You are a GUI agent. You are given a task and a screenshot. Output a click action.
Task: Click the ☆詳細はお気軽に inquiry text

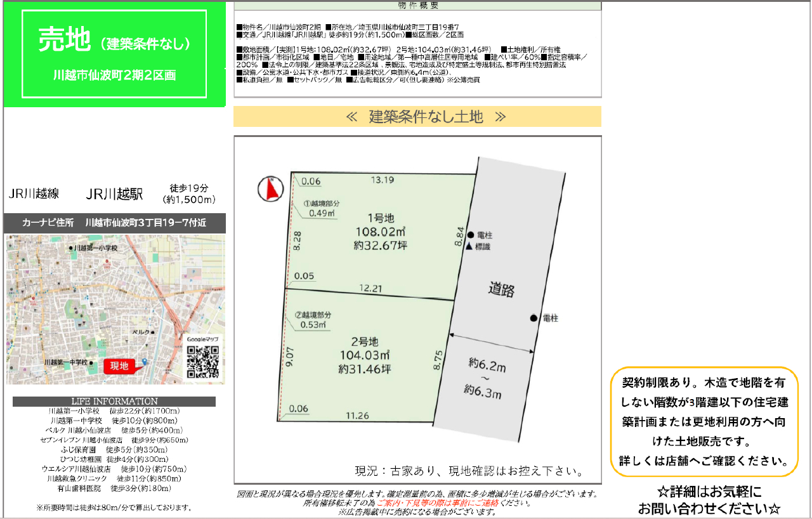tap(708, 500)
